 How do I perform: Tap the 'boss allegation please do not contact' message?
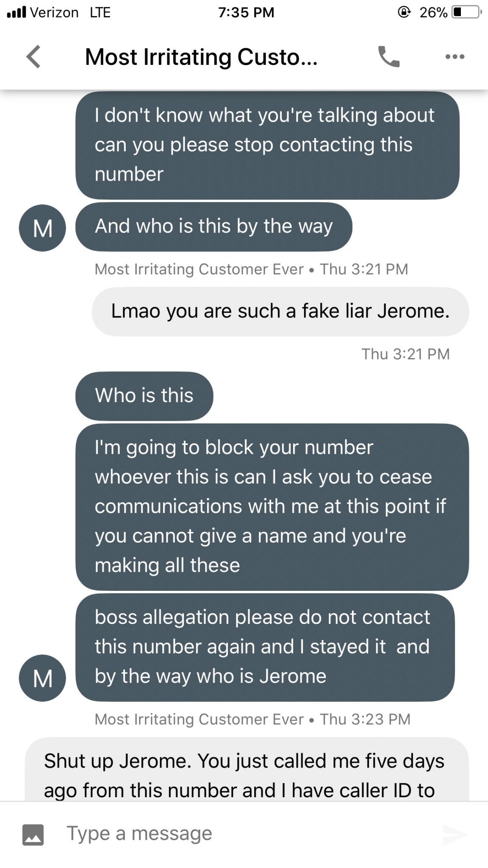click(x=265, y=647)
